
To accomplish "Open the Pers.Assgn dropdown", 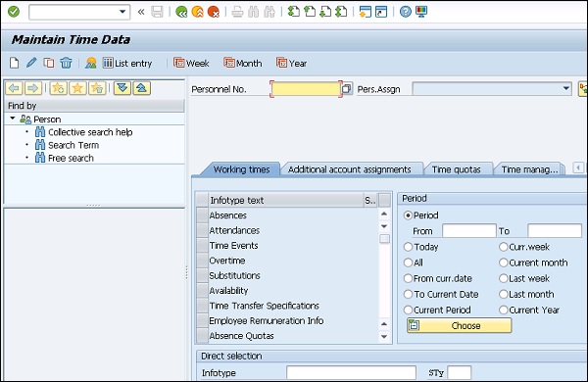I will [x=566, y=89].
